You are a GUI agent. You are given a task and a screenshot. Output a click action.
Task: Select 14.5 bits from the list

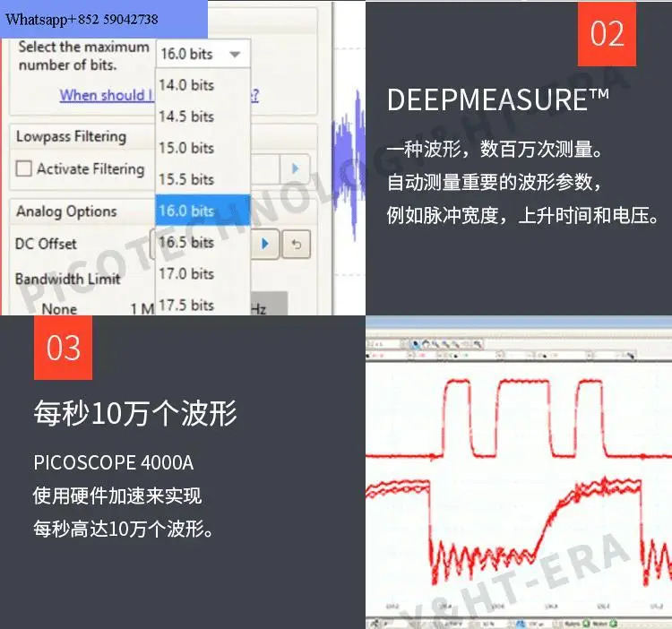pos(202,116)
